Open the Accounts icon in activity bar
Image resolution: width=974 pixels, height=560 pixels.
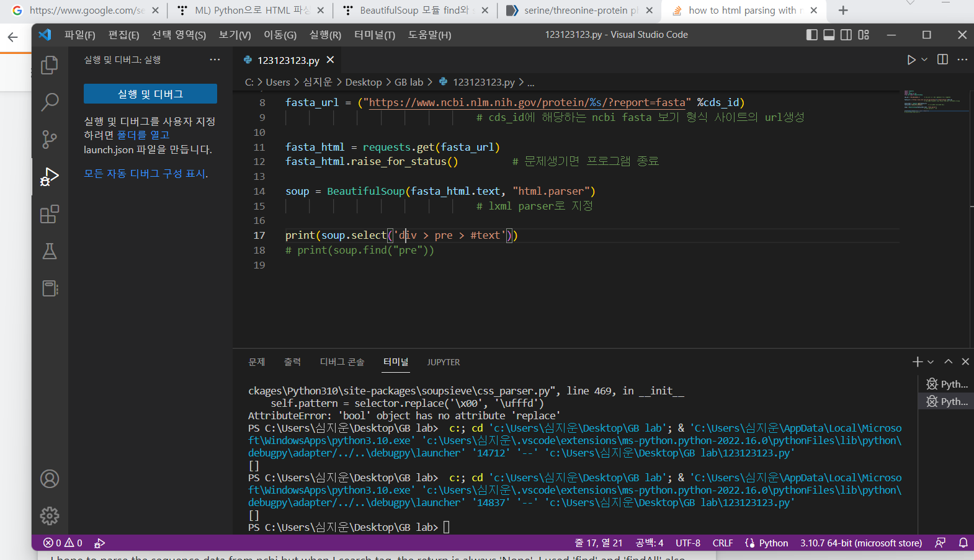click(x=50, y=479)
